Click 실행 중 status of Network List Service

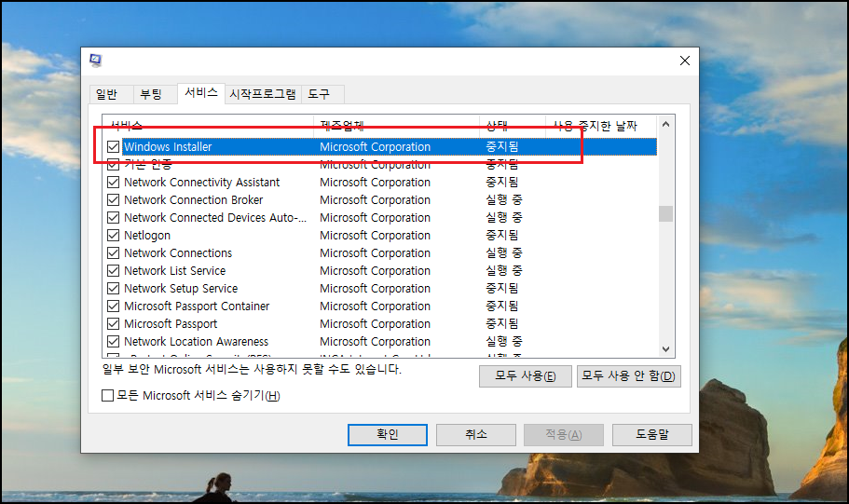504,271
